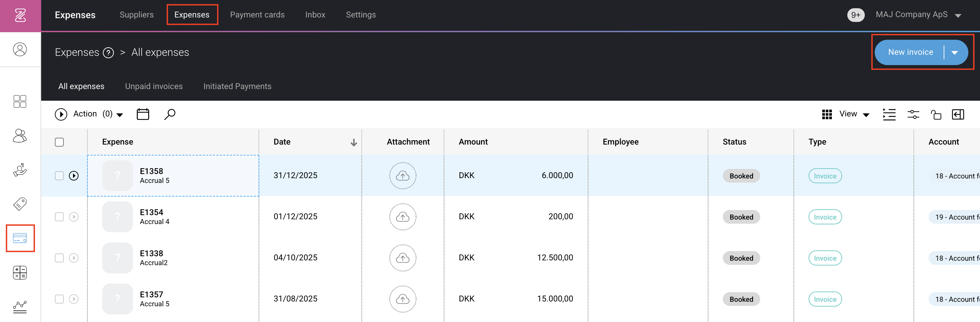The image size is (980, 322).
Task: Switch to Unpaid invoices tab
Action: pos(154,86)
